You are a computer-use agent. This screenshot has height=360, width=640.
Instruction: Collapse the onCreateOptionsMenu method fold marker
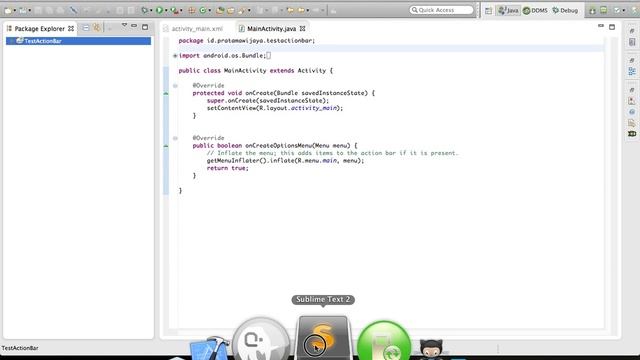175,138
